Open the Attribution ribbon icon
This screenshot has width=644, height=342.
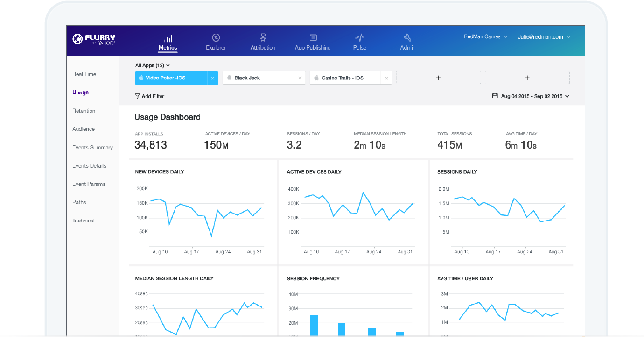point(263,38)
